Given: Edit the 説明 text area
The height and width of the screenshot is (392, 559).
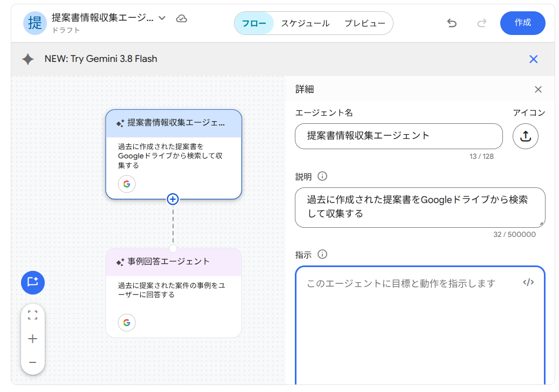Looking at the screenshot, I should pyautogui.click(x=420, y=207).
